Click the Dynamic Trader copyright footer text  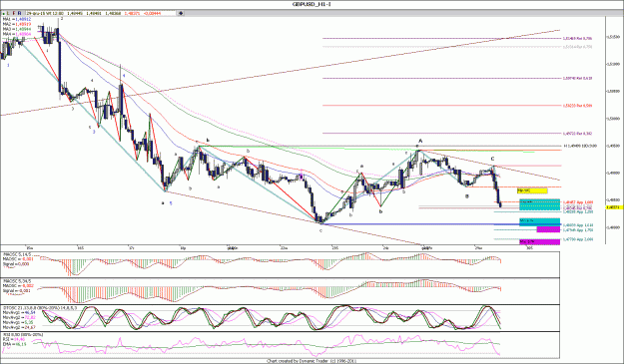pyautogui.click(x=312, y=361)
